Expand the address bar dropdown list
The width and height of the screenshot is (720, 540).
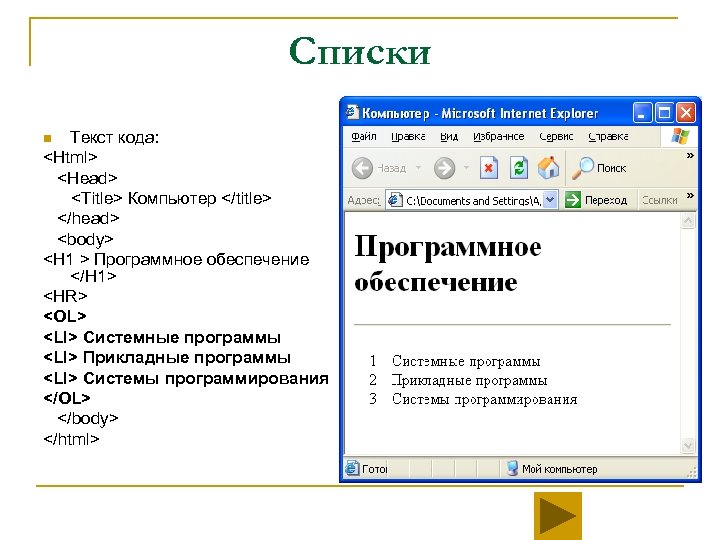550,200
